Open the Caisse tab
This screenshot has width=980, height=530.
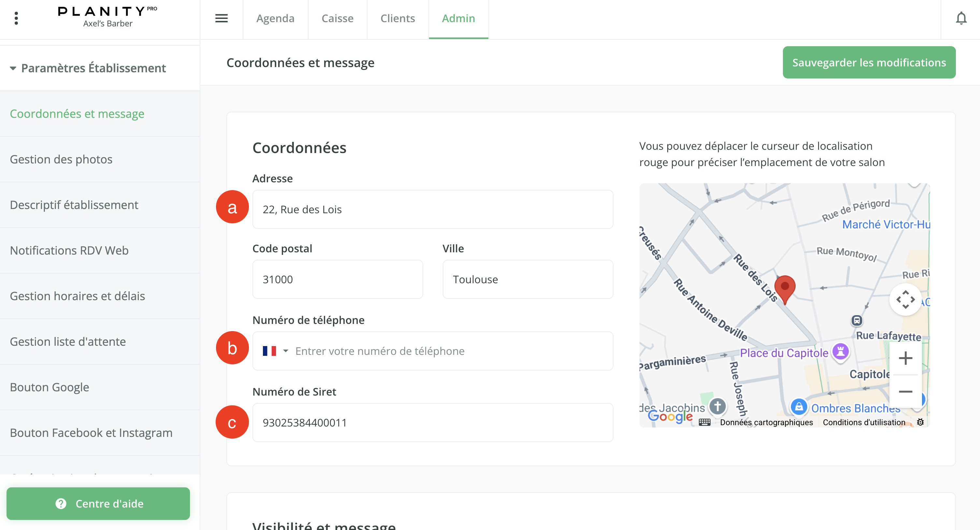[x=337, y=18]
